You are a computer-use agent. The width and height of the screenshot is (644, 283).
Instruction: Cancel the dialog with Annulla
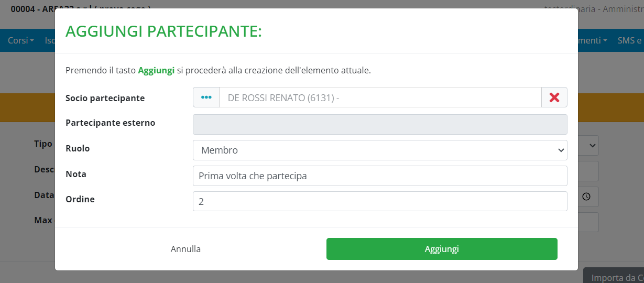tap(185, 249)
